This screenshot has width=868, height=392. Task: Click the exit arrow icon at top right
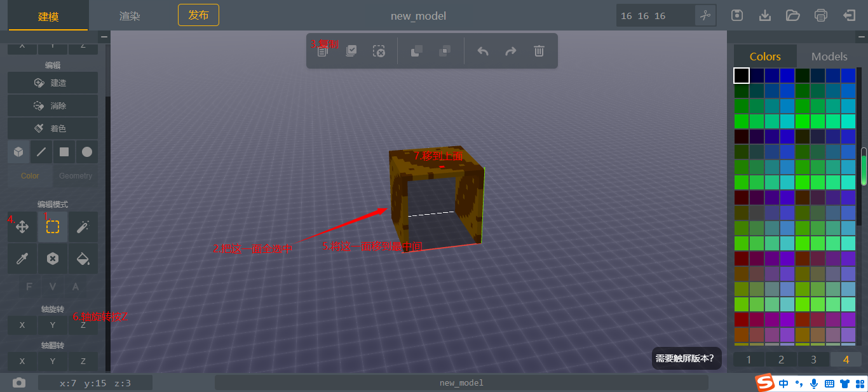tap(849, 15)
